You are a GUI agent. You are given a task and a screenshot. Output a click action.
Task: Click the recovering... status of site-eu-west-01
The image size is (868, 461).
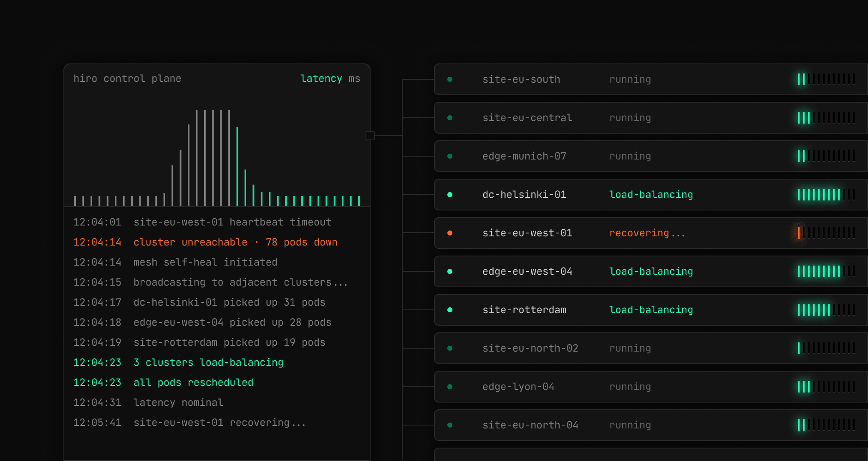647,233
